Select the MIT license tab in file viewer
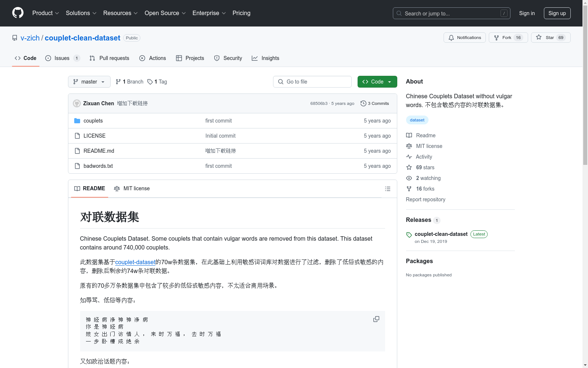This screenshot has width=588, height=368. [132, 188]
